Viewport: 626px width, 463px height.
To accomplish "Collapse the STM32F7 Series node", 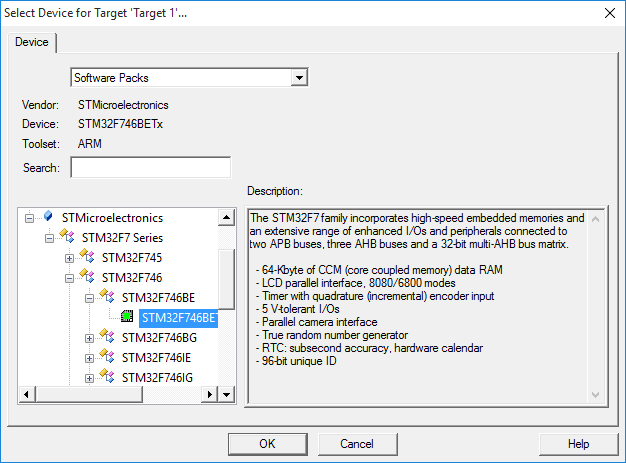I will pos(50,238).
